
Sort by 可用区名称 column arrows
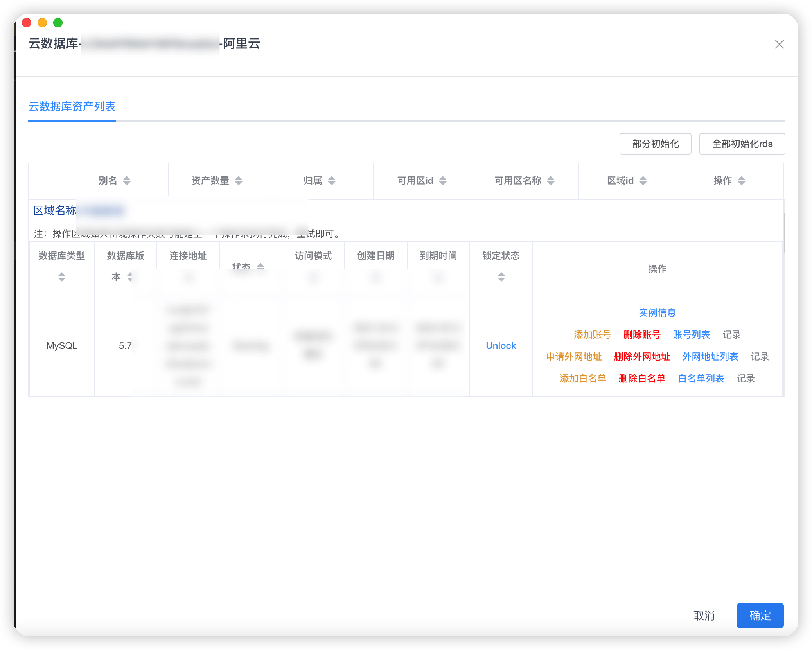(x=551, y=181)
